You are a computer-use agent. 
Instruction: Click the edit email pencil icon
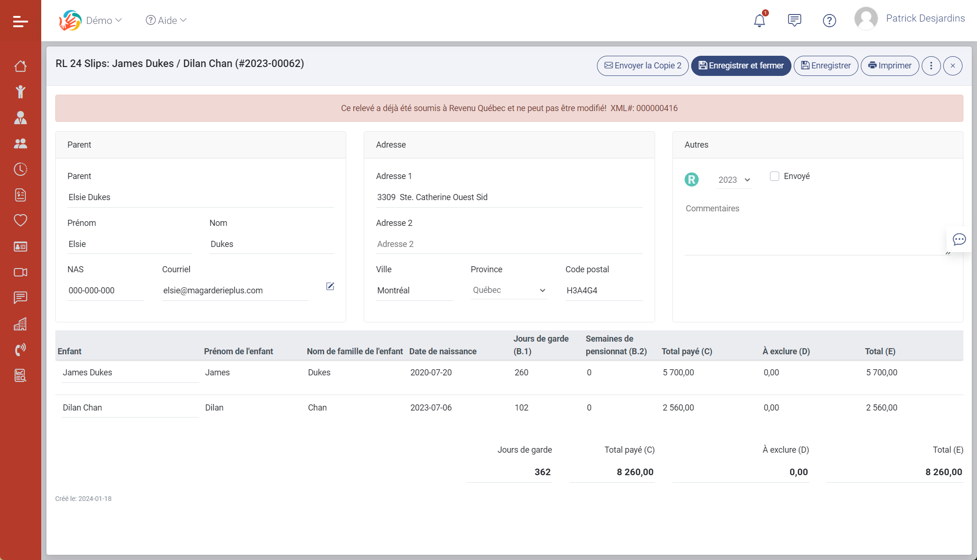(330, 286)
